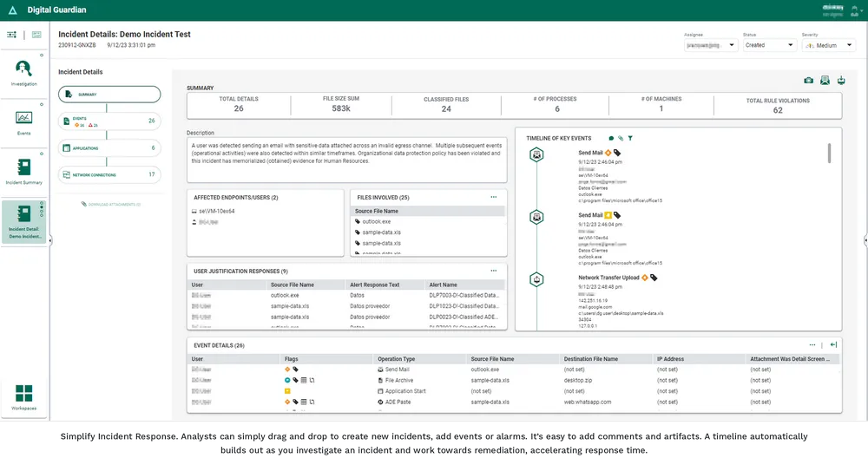The width and height of the screenshot is (868, 471).
Task: Open the Investigation workspace icon
Action: point(23,69)
